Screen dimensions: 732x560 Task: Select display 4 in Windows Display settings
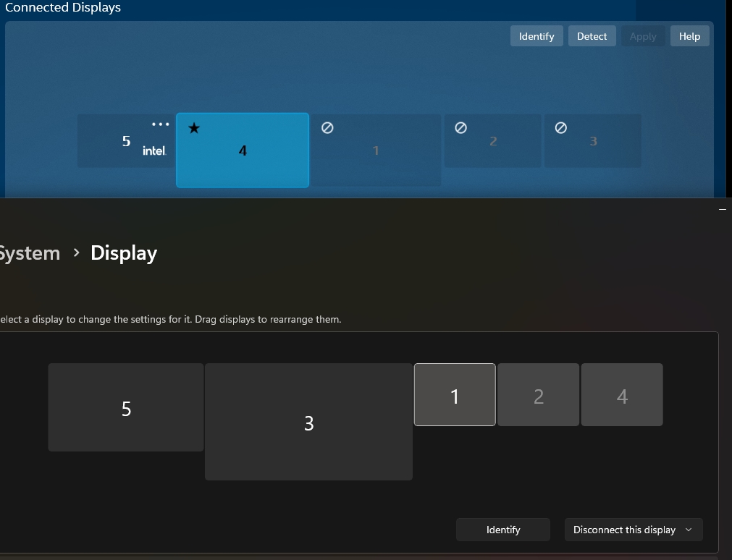point(622,395)
